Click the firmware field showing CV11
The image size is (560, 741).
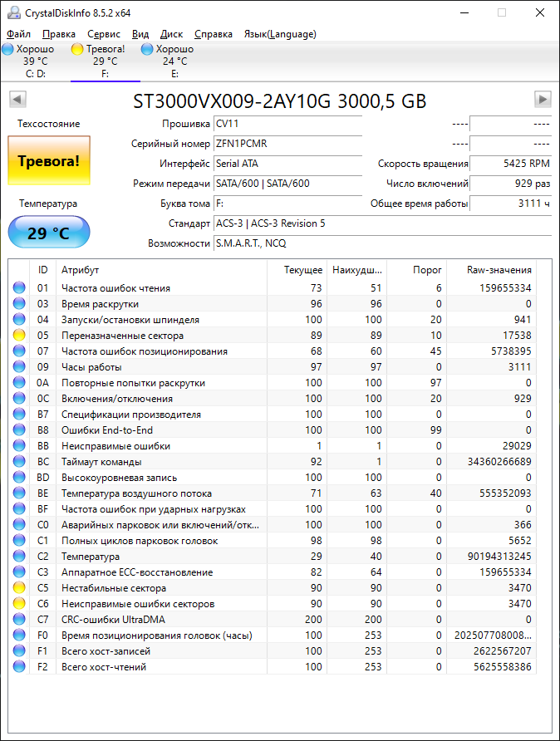pos(287,124)
